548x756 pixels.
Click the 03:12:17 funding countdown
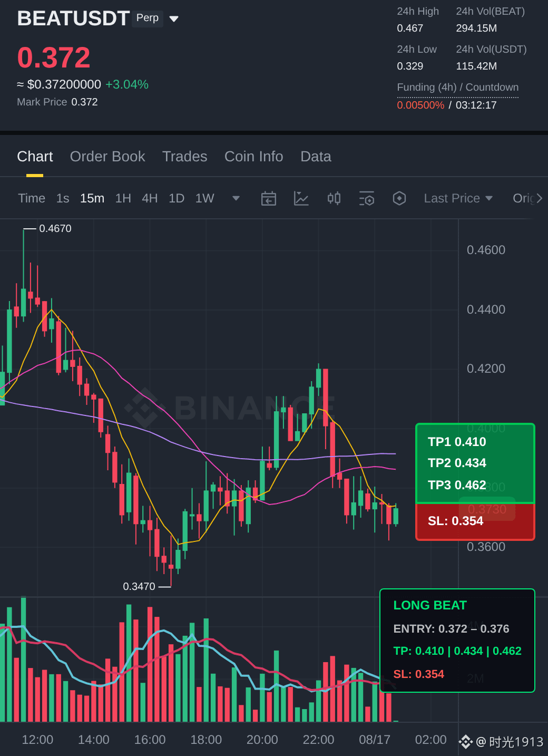(x=476, y=105)
